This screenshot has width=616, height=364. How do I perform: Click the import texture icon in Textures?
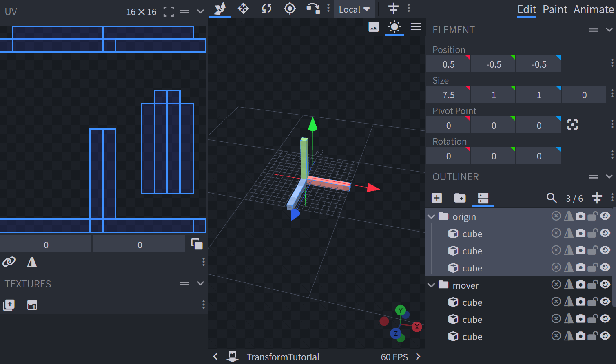tap(9, 305)
